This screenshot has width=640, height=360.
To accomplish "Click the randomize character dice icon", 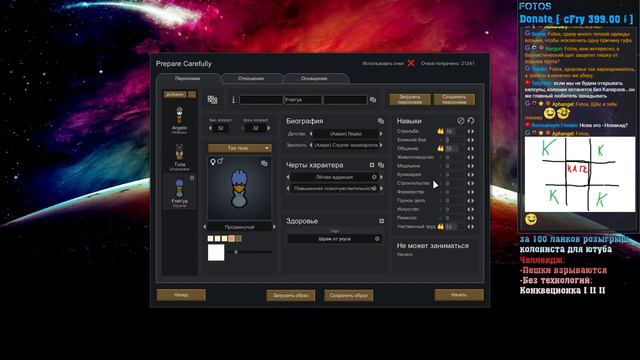I will coord(212,100).
